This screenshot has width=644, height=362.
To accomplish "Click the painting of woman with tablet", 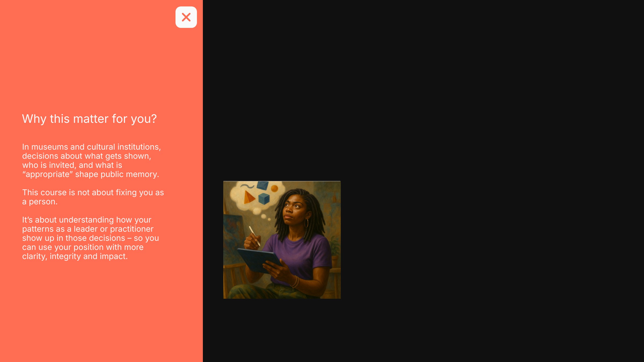I will 282,240.
